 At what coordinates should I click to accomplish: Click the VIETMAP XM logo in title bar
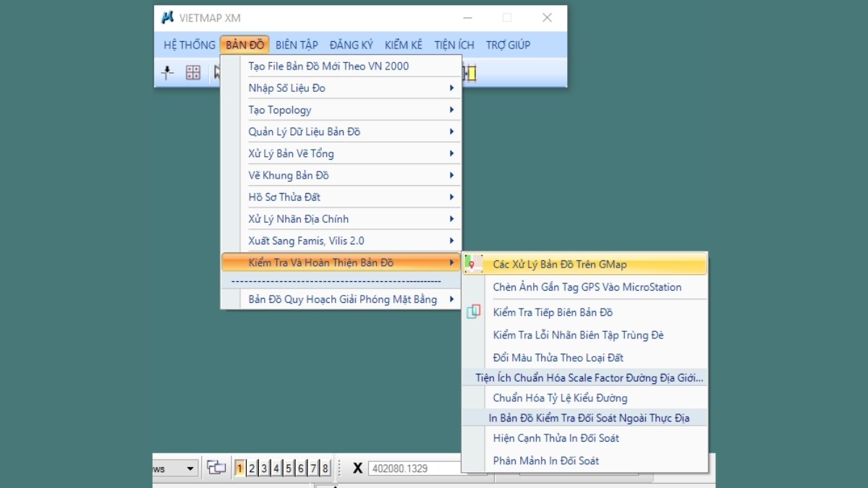click(168, 17)
